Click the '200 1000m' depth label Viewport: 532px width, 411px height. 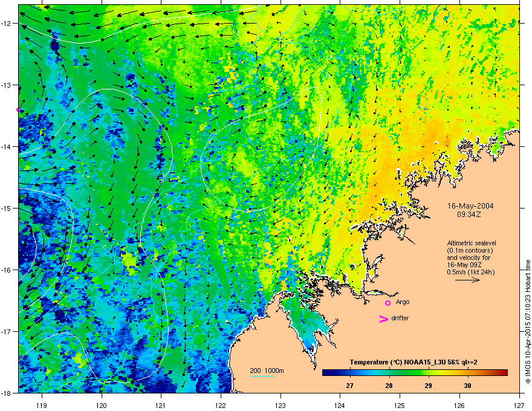point(267,371)
